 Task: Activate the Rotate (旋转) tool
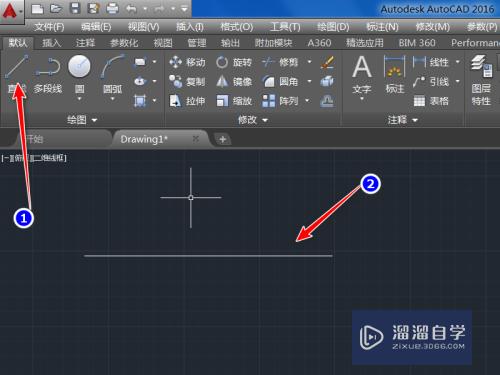(x=234, y=62)
